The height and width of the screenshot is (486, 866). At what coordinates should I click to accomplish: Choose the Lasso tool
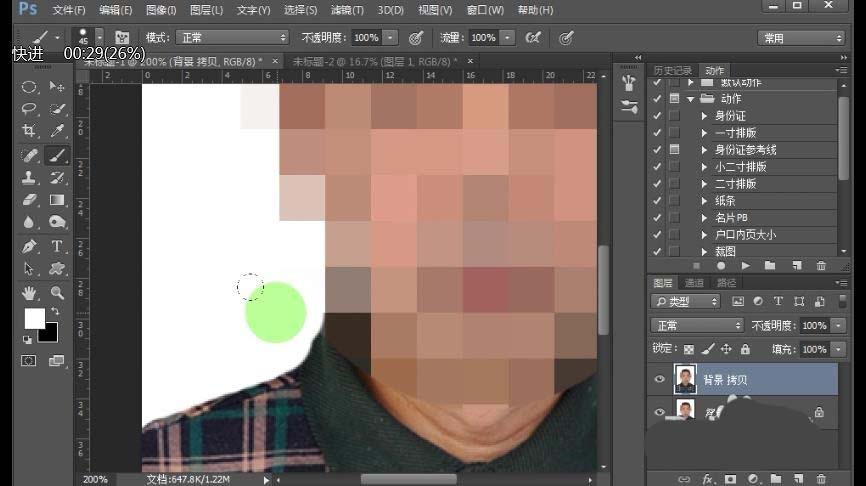[29, 109]
